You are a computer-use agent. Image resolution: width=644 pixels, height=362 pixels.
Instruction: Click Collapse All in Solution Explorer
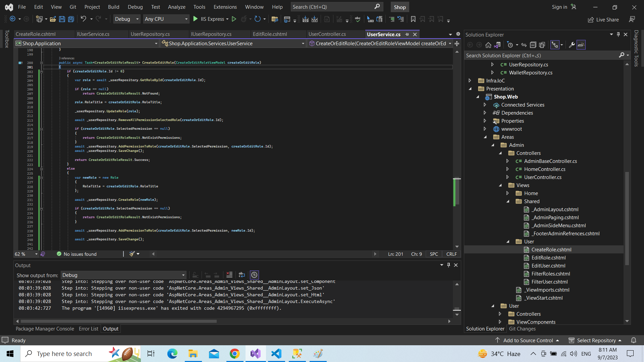click(x=533, y=45)
